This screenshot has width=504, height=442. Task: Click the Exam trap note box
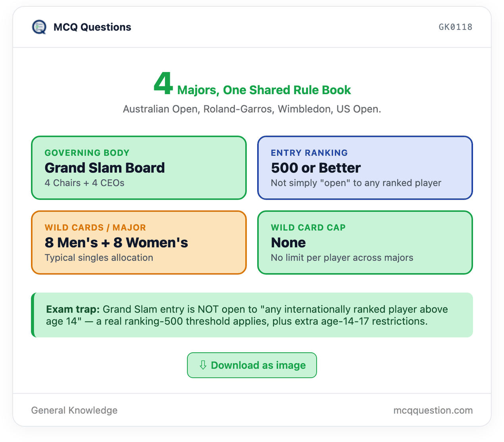coord(252,315)
